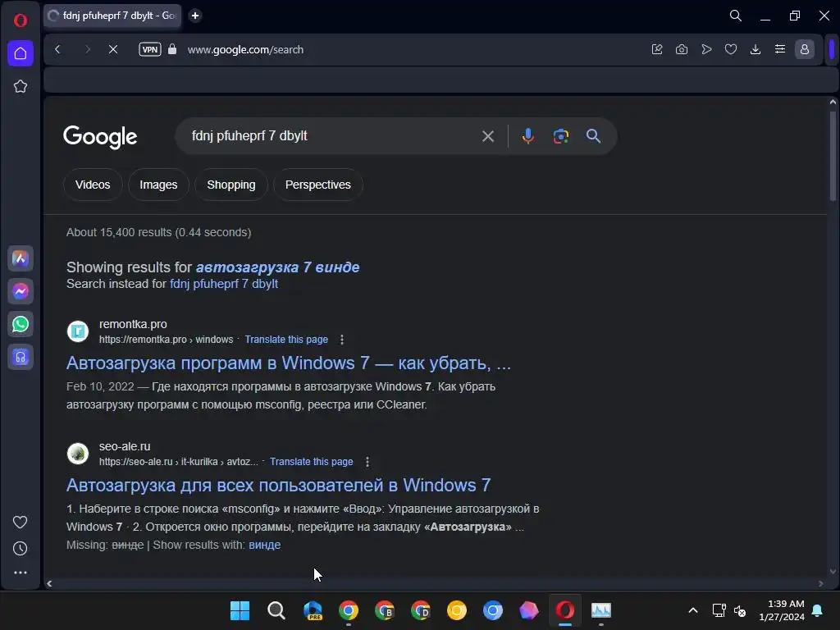Click the Google search text field

[x=332, y=136]
